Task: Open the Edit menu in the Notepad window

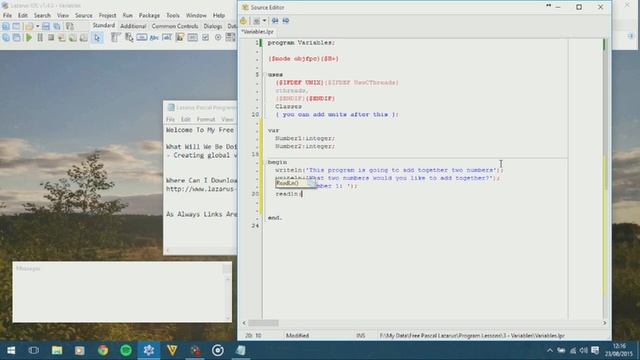Action: 186,119
